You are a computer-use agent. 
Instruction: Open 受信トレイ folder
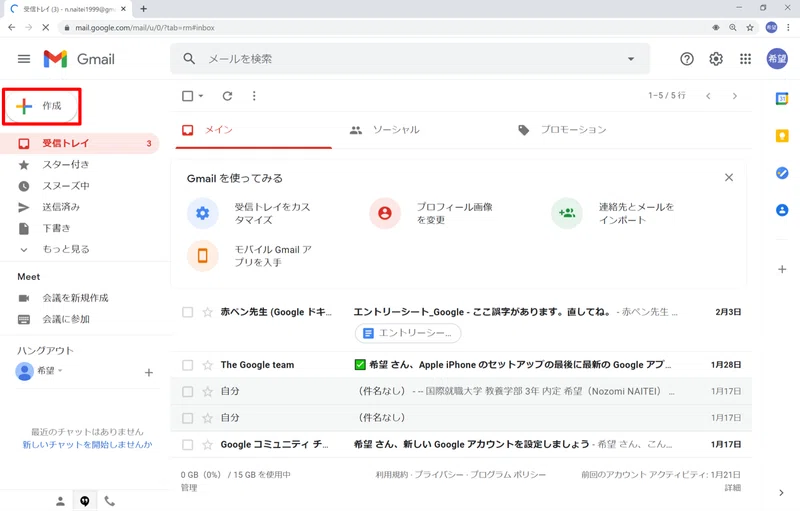(x=80, y=143)
